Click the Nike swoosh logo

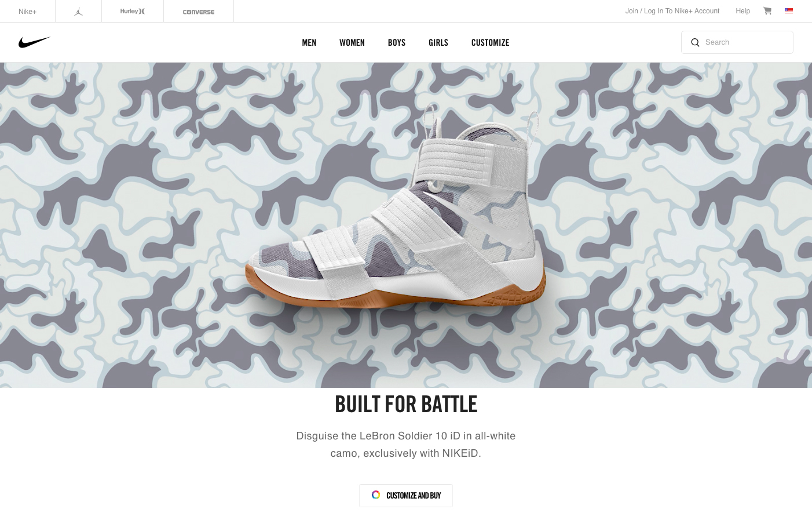coord(34,42)
